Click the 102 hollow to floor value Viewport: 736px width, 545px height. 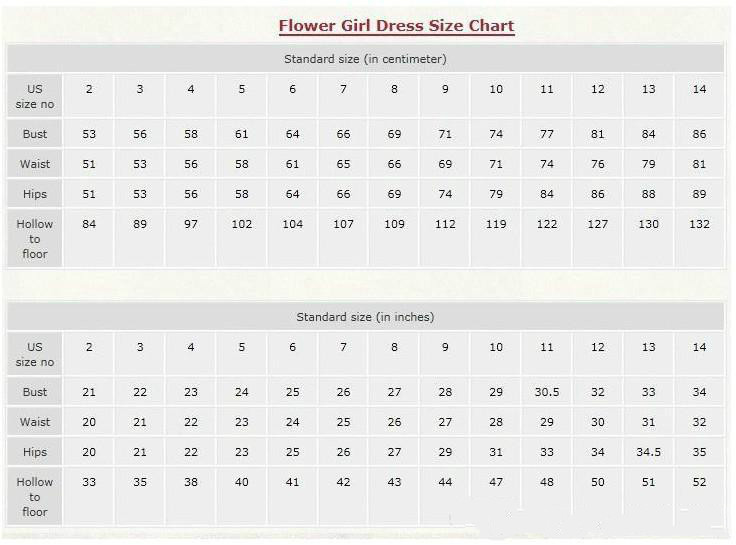tap(241, 224)
